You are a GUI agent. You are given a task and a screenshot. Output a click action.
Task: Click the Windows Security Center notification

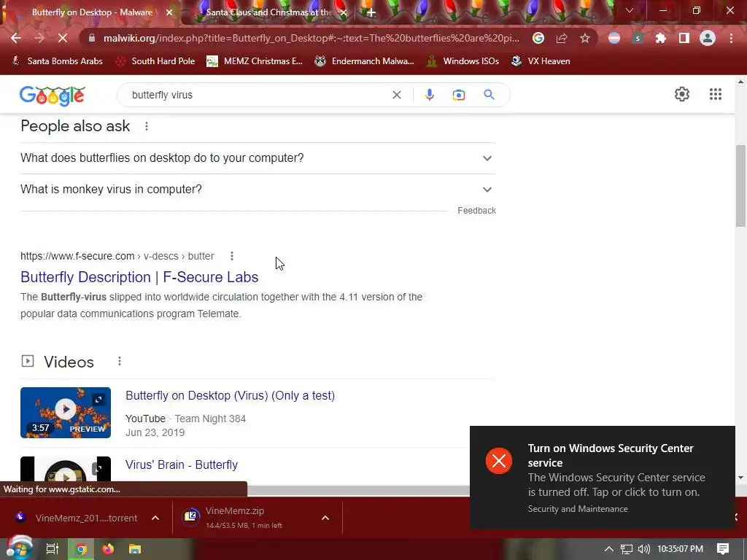pos(602,478)
